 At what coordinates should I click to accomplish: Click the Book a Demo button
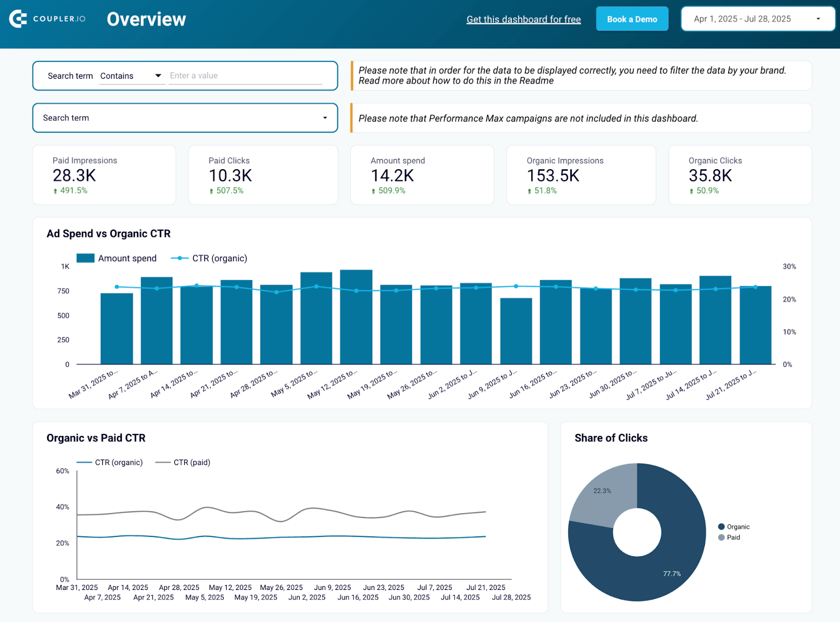coord(632,19)
